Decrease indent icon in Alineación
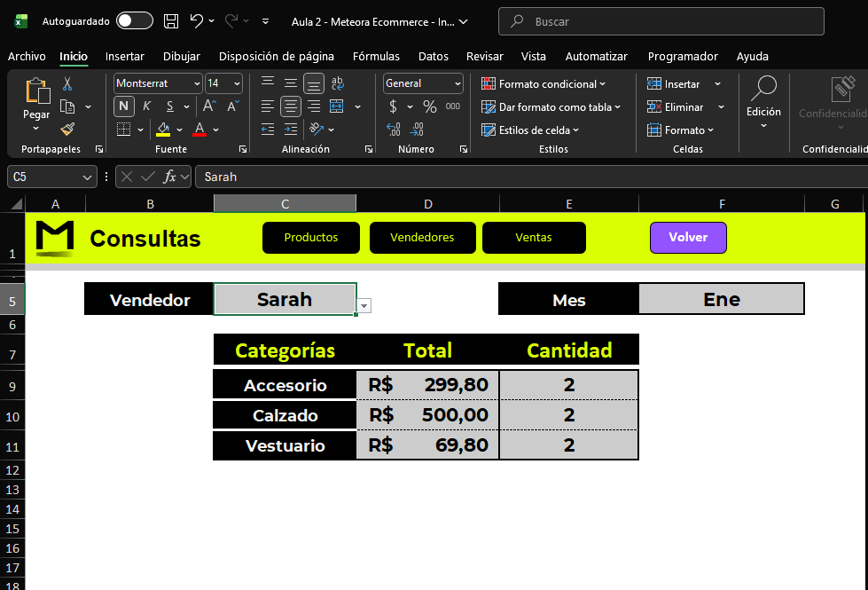The height and width of the screenshot is (590, 868). 268,129
